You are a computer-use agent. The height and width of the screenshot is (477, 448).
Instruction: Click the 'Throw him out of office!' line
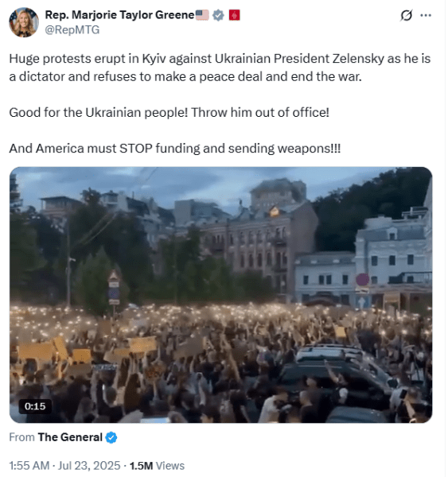pyautogui.click(x=260, y=113)
